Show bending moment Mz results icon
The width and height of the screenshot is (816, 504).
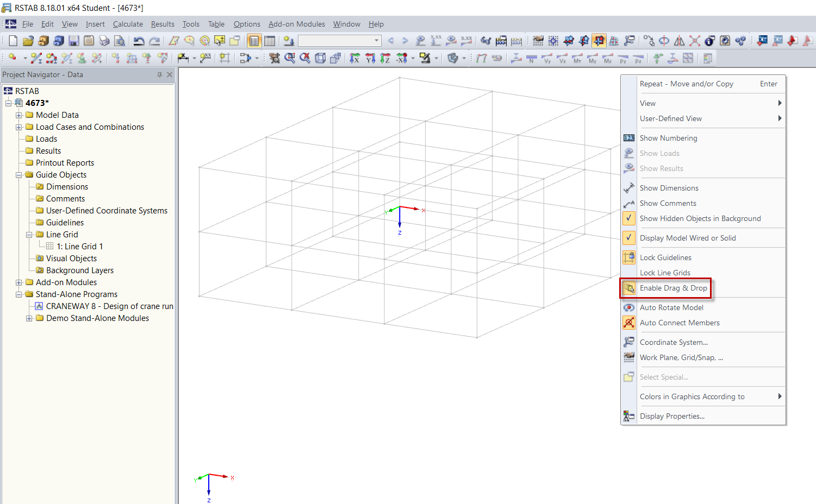[608, 58]
